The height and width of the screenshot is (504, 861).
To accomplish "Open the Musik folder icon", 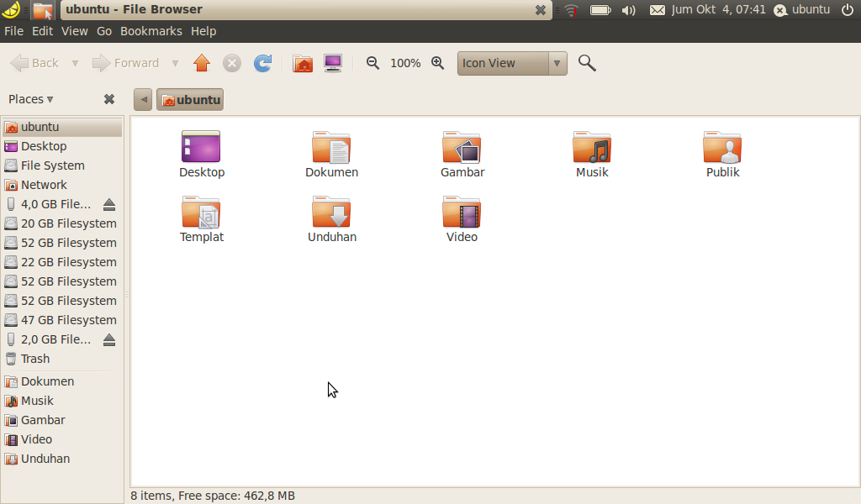I will 591,146.
